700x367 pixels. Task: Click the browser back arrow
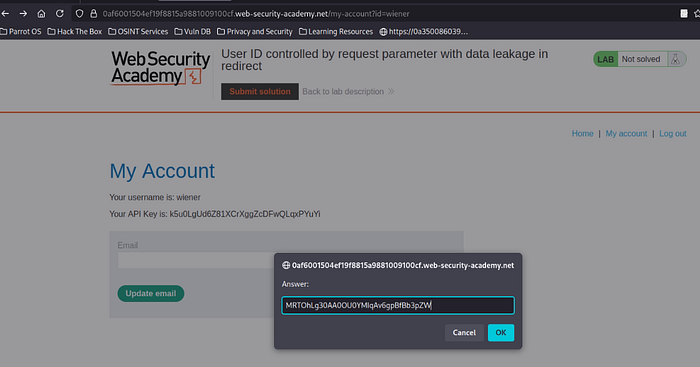click(5, 14)
